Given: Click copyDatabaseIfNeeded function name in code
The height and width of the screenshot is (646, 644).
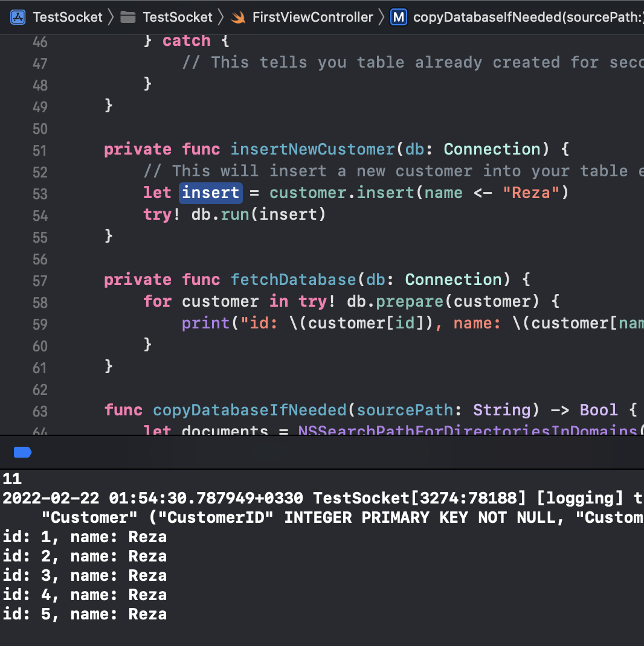Looking at the screenshot, I should click(250, 411).
